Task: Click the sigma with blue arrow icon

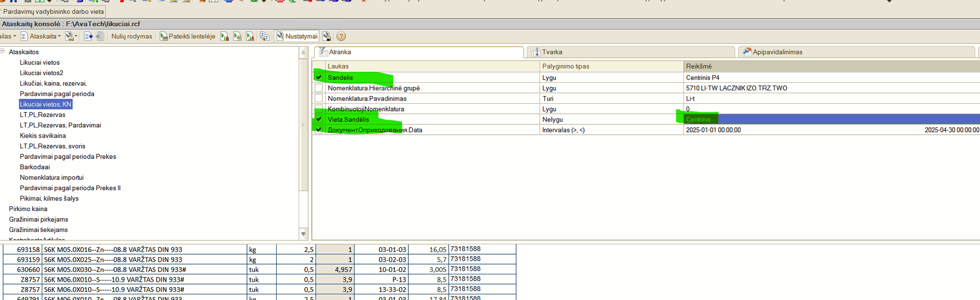Action: (x=88, y=36)
